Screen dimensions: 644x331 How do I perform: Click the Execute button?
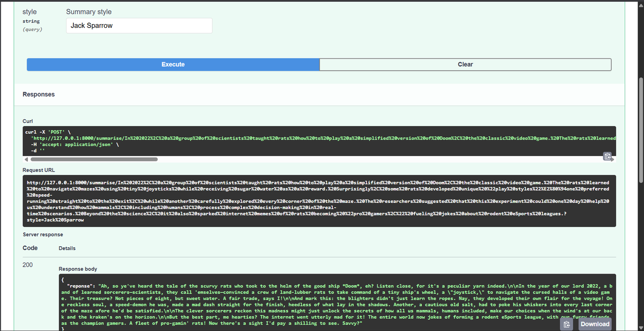pyautogui.click(x=173, y=64)
